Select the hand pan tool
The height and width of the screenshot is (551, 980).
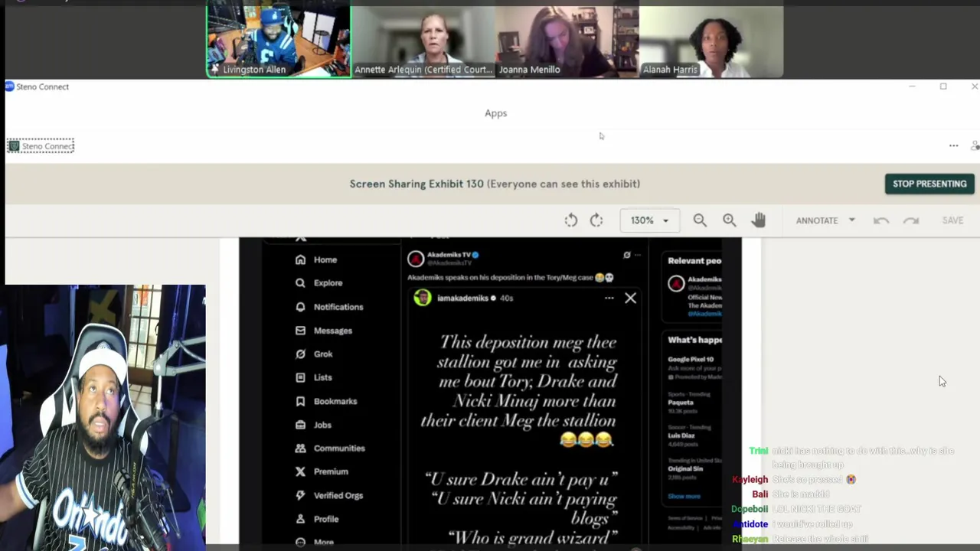click(x=759, y=220)
